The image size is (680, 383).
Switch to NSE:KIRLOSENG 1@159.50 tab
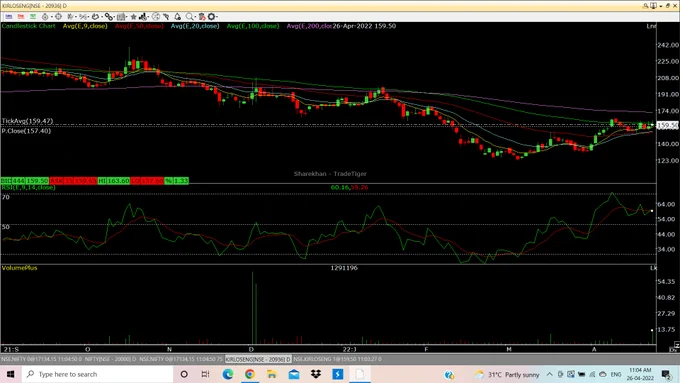tap(337, 359)
